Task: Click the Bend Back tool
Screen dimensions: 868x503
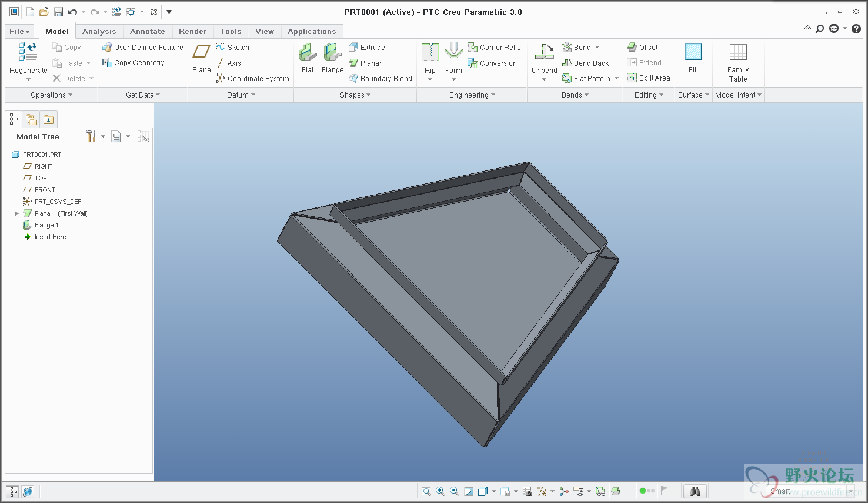Action: [586, 63]
